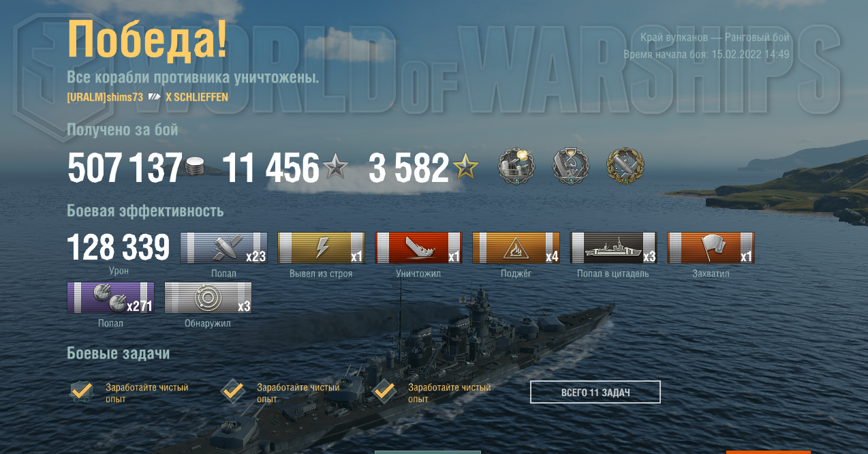Click the X SCHLIEFFEN ship name
The height and width of the screenshot is (454, 868).
click(197, 97)
